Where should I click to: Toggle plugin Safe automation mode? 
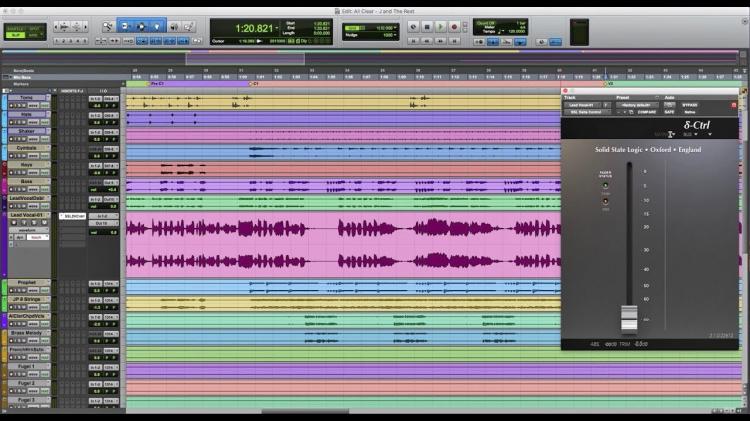click(x=670, y=112)
